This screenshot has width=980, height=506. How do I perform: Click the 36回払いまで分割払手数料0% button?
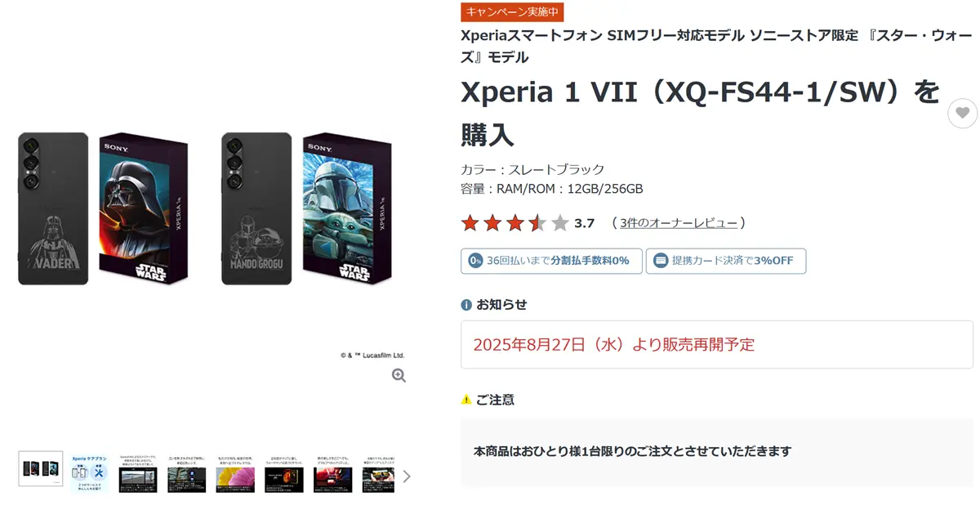click(x=551, y=261)
